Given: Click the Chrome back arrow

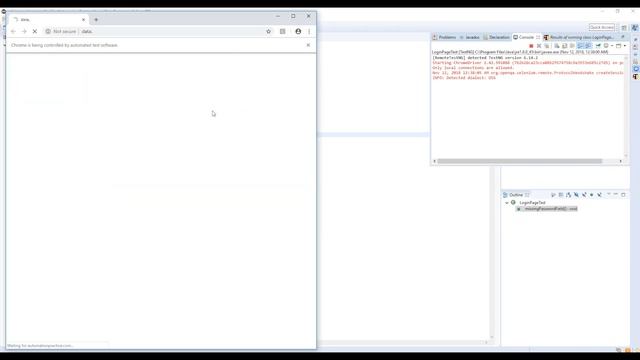Looking at the screenshot, I should click(x=13, y=31).
